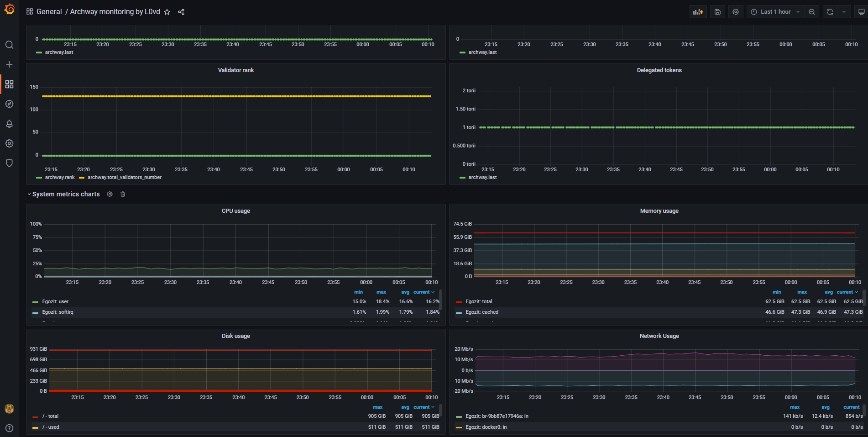Toggle Egozit: cached series in Memory legend
868x437 pixels.
click(482, 312)
